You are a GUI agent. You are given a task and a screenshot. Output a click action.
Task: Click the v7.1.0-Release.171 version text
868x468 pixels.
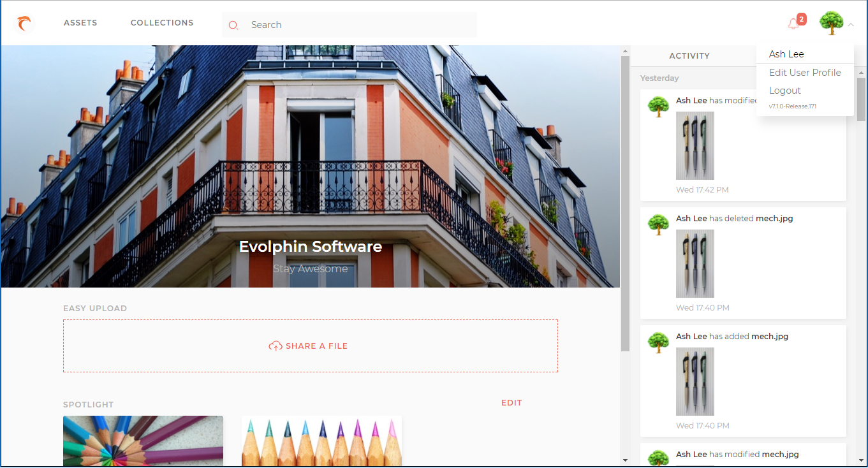click(793, 106)
